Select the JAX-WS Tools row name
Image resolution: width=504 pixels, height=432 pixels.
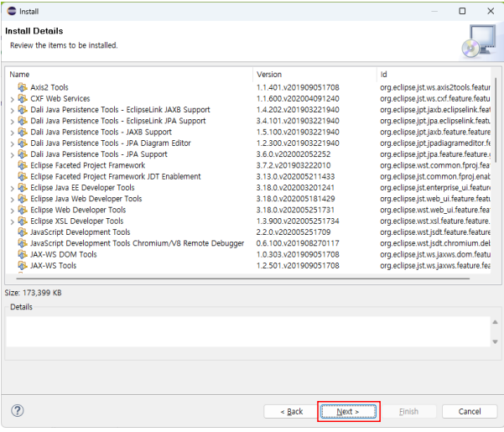(x=54, y=266)
